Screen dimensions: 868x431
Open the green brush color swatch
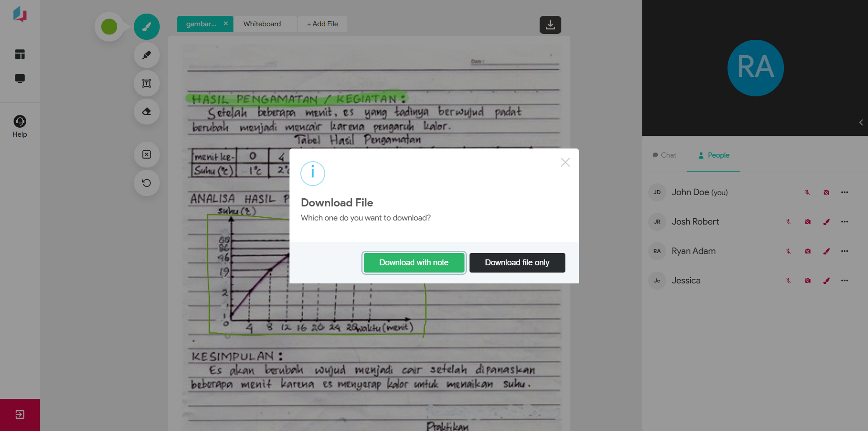click(x=109, y=27)
